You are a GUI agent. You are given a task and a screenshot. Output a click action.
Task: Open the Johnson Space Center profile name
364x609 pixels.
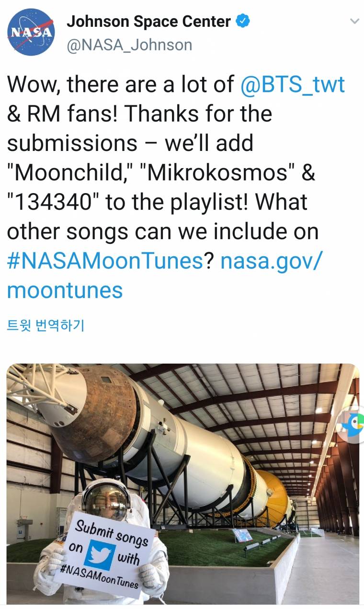point(148,22)
